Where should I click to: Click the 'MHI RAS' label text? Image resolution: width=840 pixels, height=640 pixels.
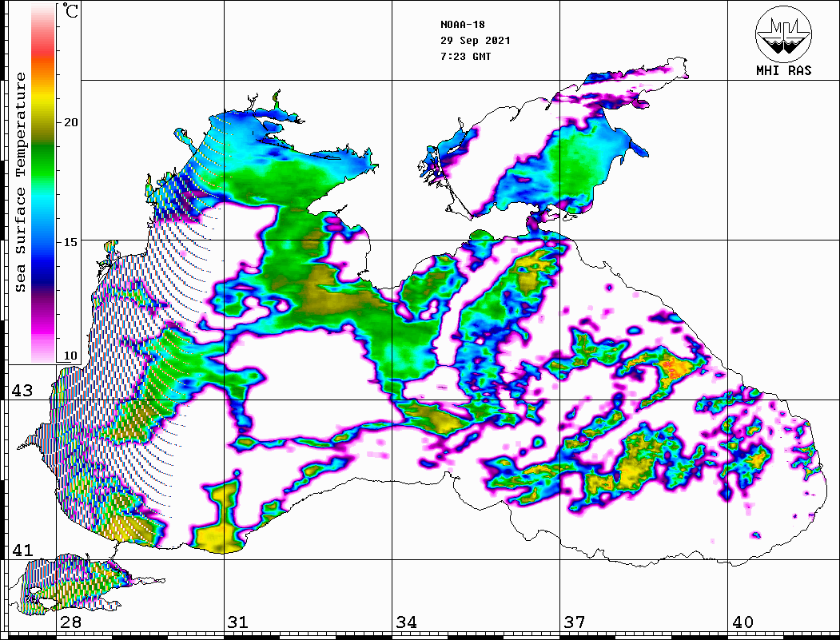784,70
